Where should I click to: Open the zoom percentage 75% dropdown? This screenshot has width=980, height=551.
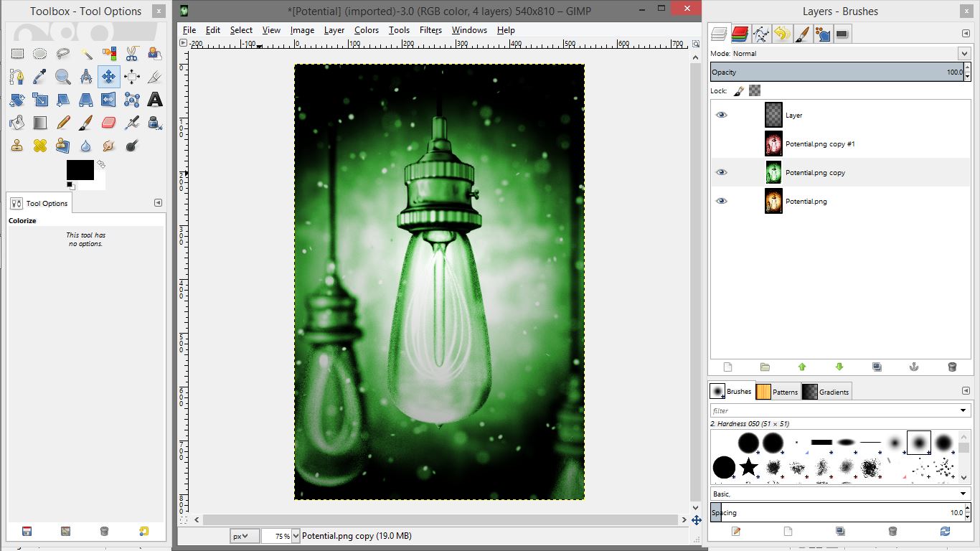pyautogui.click(x=296, y=536)
